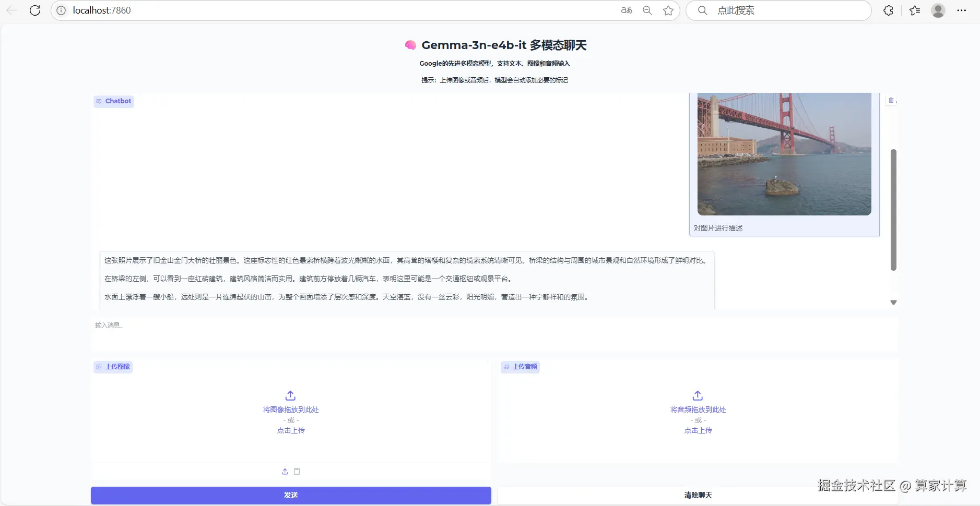Click the Chatbot label tag

114,101
